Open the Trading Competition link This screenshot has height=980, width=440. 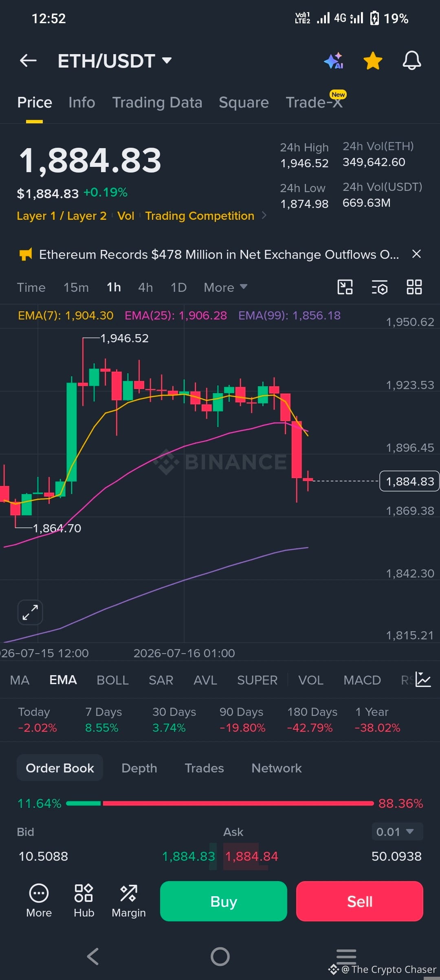tap(200, 216)
